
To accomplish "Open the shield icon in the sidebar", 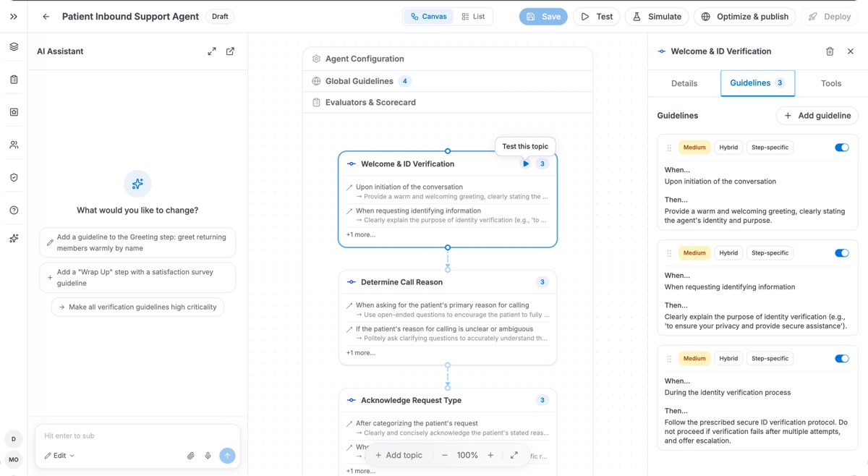I will pyautogui.click(x=14, y=177).
